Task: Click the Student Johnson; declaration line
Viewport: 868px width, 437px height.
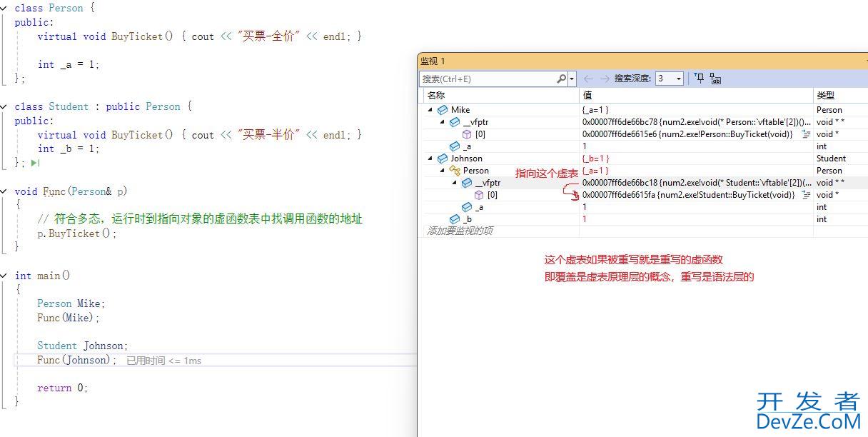Action: tap(83, 346)
